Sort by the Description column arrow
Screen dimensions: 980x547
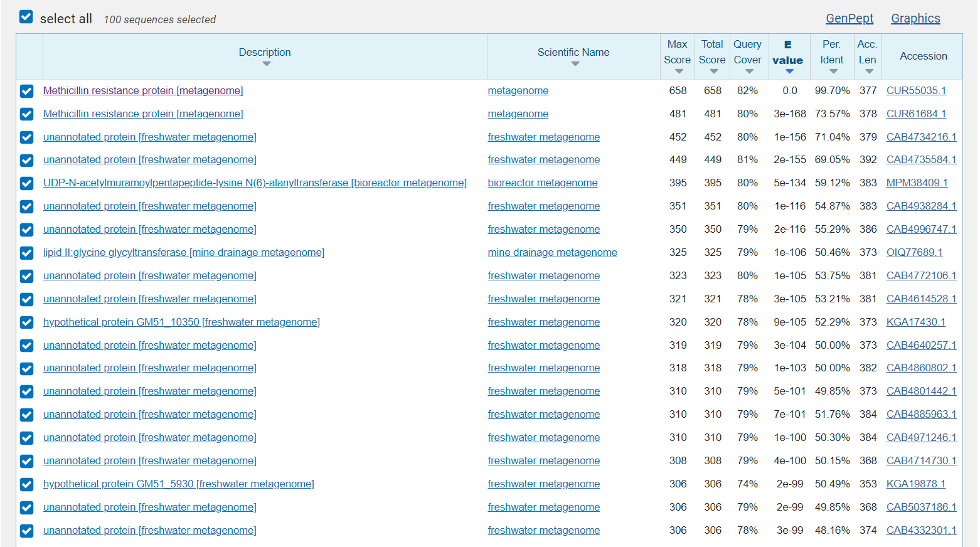267,64
